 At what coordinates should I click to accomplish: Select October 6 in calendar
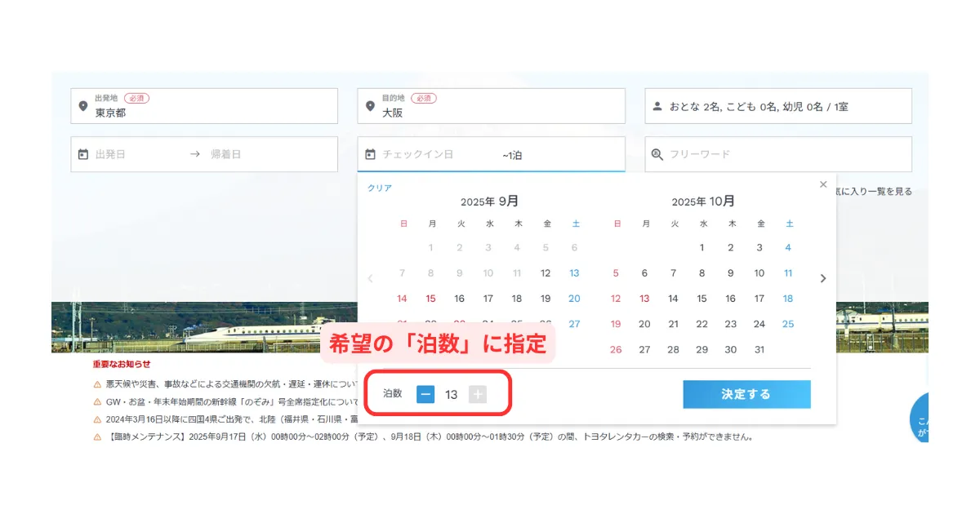point(644,273)
